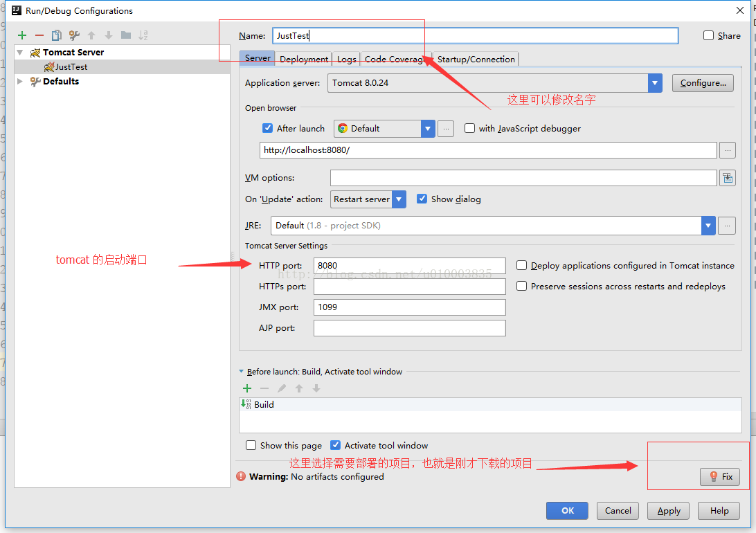The width and height of the screenshot is (756, 533).
Task: Expand Defaults tree node
Action: (x=20, y=82)
